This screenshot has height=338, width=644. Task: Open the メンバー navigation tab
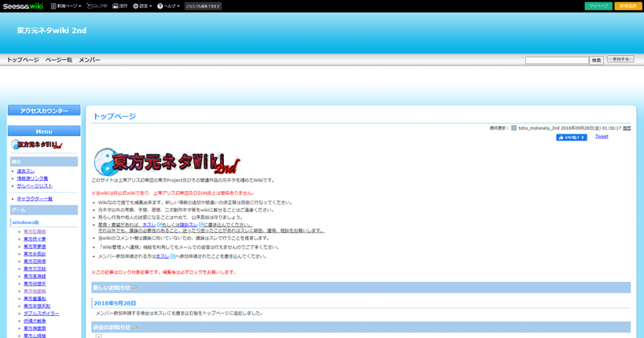89,60
